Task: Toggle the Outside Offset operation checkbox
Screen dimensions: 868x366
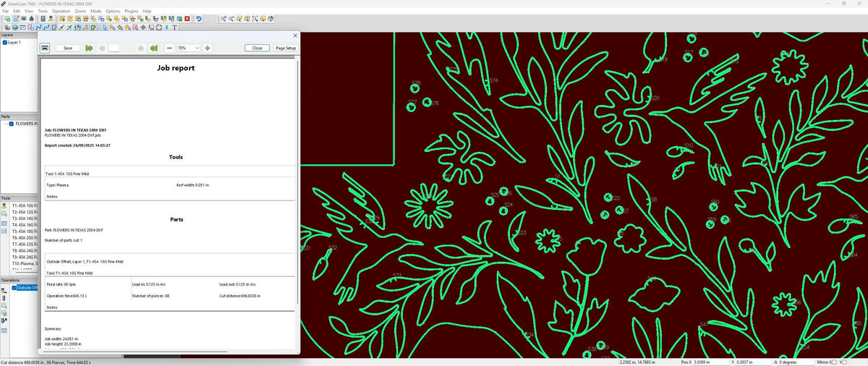Action: (x=14, y=287)
